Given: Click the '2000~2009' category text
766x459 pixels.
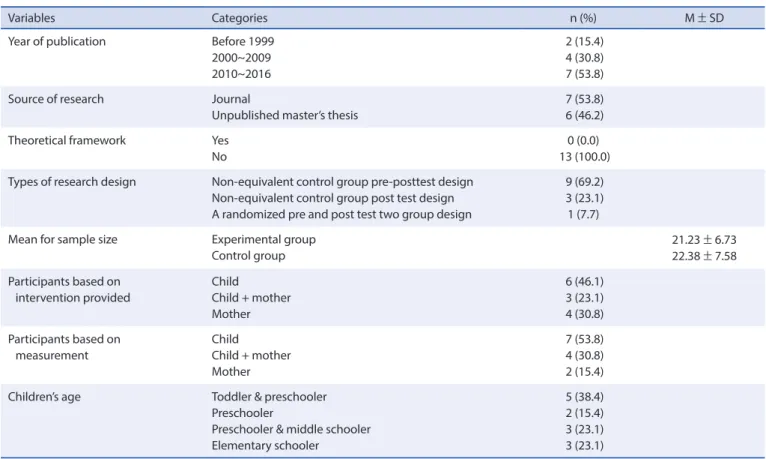Looking at the screenshot, I should coord(241,58).
